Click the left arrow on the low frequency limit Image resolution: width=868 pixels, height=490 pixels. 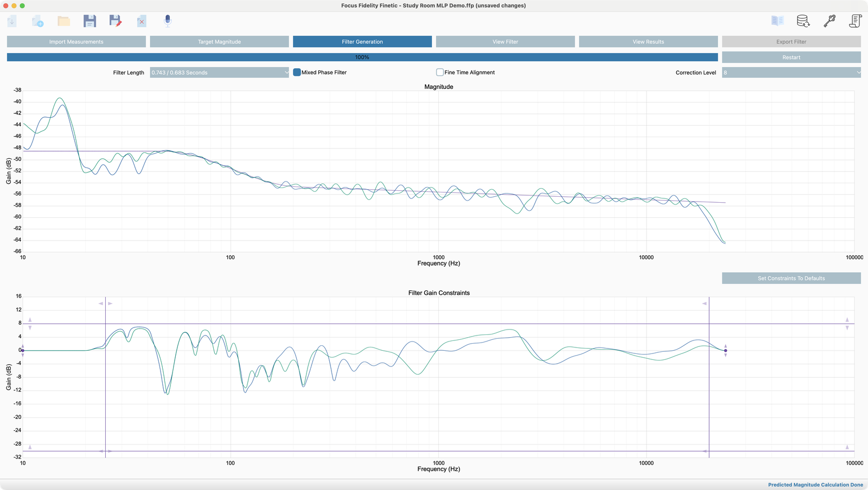[x=101, y=304]
